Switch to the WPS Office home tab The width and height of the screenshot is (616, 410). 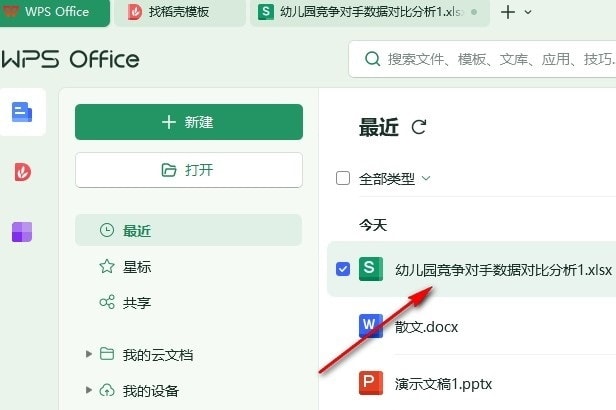[x=54, y=12]
